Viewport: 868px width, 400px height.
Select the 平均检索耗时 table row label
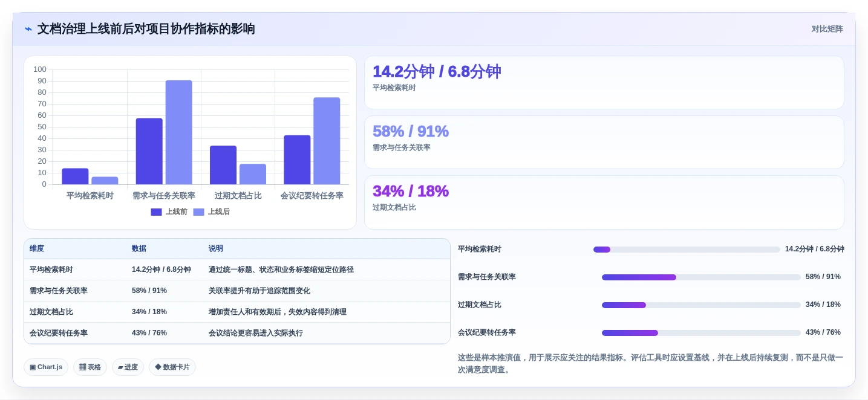tap(51, 270)
